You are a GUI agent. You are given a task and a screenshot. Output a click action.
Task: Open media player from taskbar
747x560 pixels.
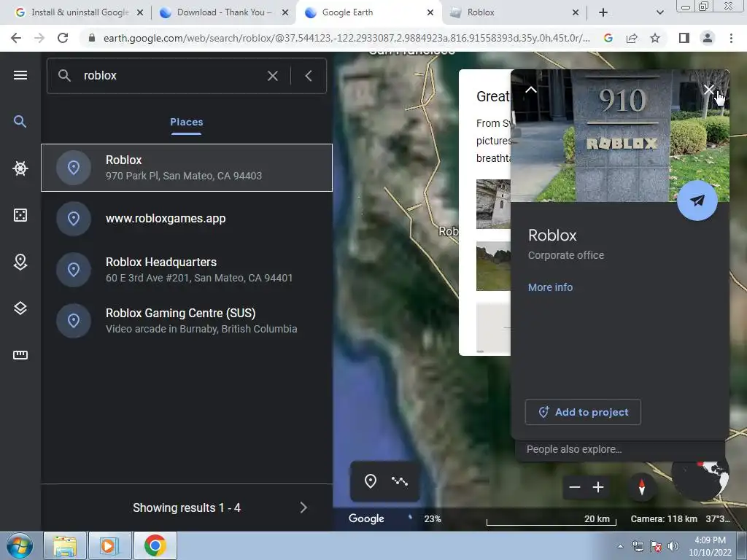point(109,545)
